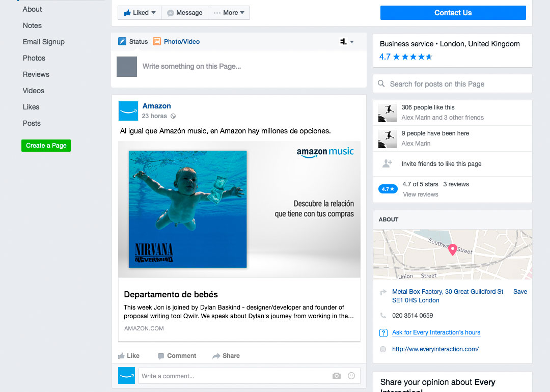The image size is (550, 392).
Task: Click Search for posts on this Page field
Action: [453, 84]
